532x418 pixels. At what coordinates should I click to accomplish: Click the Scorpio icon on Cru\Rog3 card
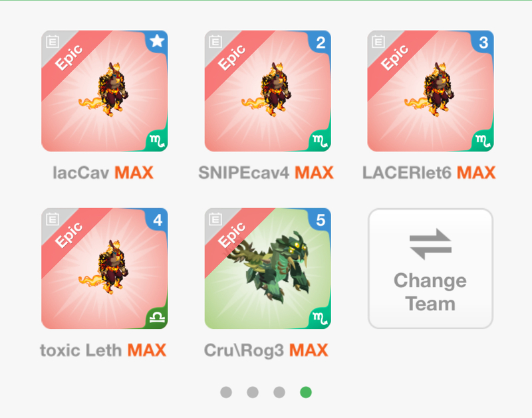[x=320, y=318]
